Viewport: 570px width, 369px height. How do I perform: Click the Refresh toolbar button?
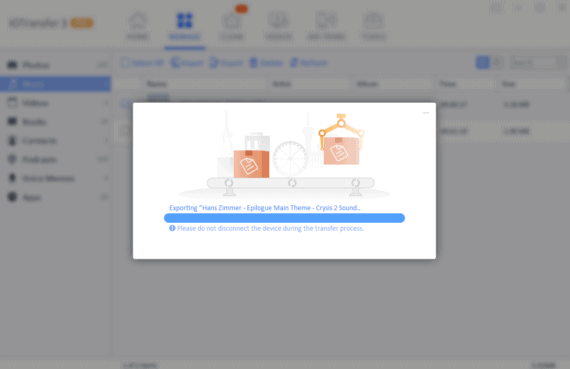[308, 63]
